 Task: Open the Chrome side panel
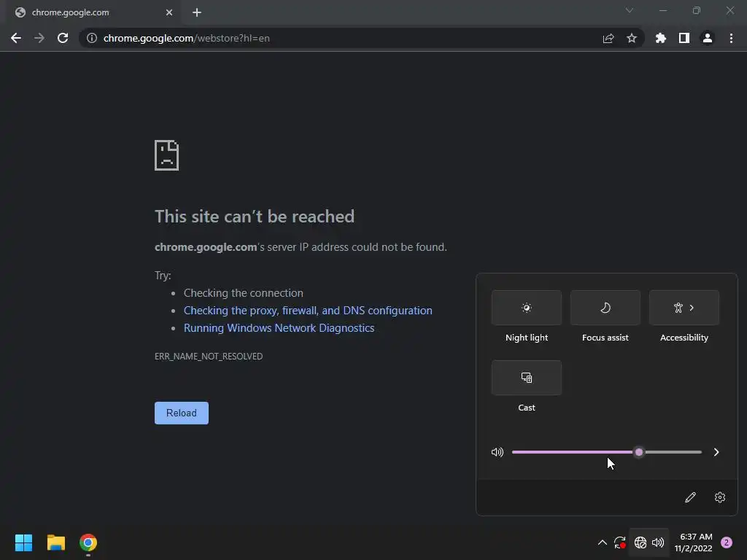point(684,38)
